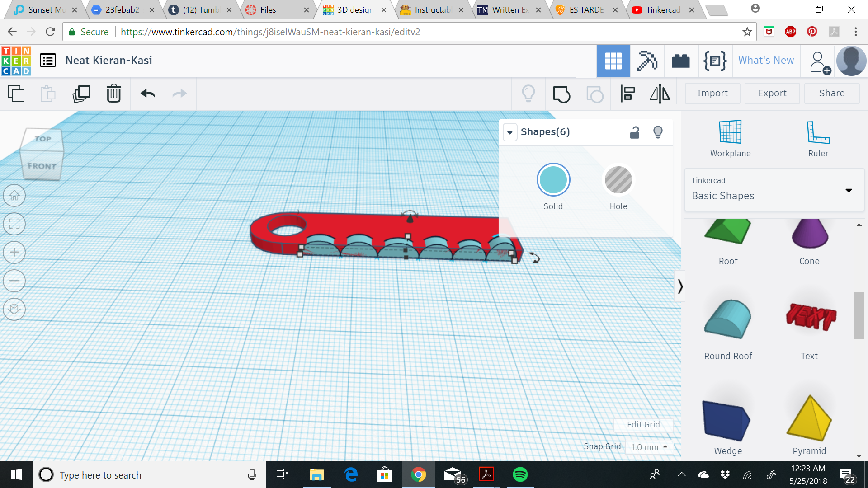Screen dimensions: 868x488
Task: Click the Mirror/Flip objects icon
Action: point(660,93)
